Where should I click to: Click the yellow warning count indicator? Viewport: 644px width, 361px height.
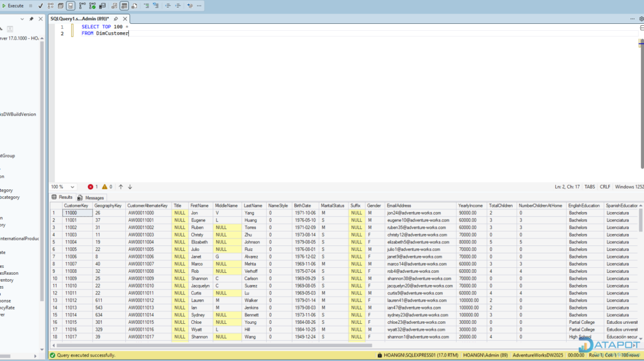point(107,187)
